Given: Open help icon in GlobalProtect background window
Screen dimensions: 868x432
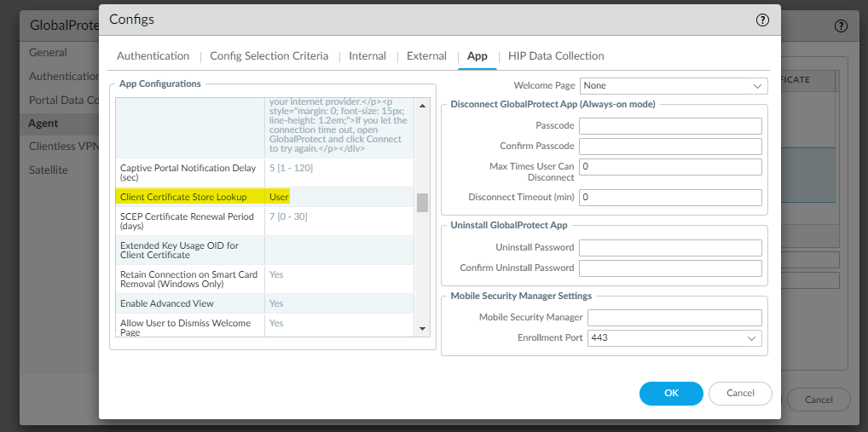Looking at the screenshot, I should coord(841,26).
